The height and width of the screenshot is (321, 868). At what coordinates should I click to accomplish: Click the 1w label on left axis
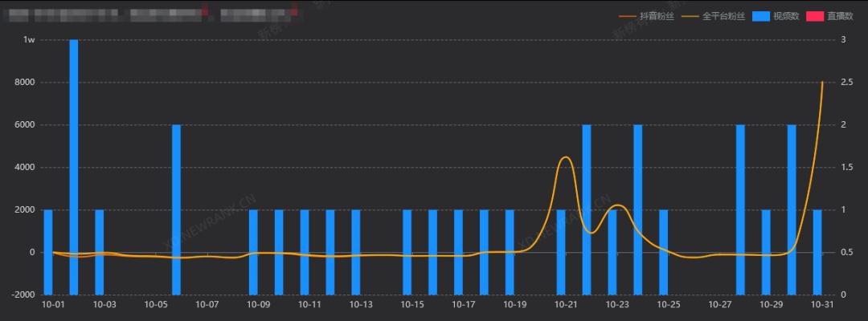29,39
